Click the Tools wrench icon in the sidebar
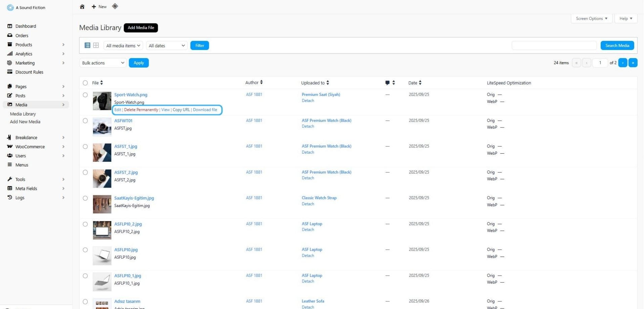The width and height of the screenshot is (644, 309). point(9,179)
